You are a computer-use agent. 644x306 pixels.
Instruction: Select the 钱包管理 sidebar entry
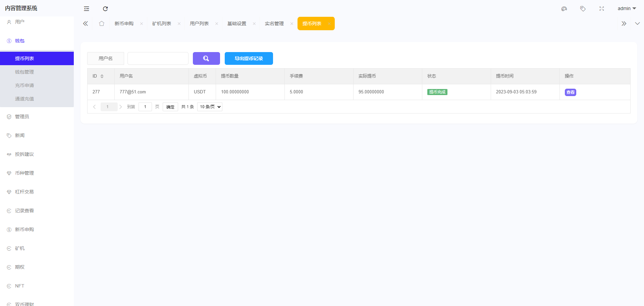pos(24,72)
